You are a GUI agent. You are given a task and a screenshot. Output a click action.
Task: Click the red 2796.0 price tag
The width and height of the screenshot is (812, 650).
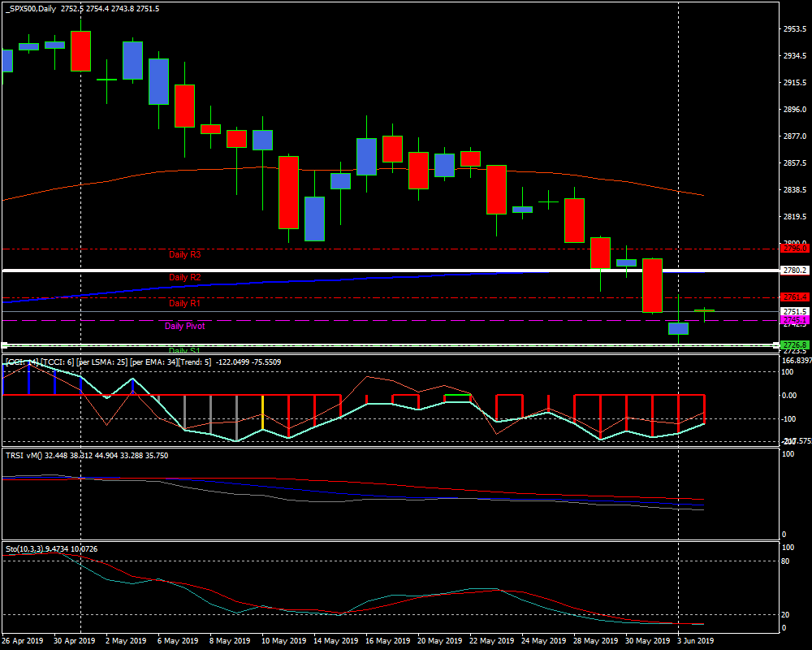(794, 248)
